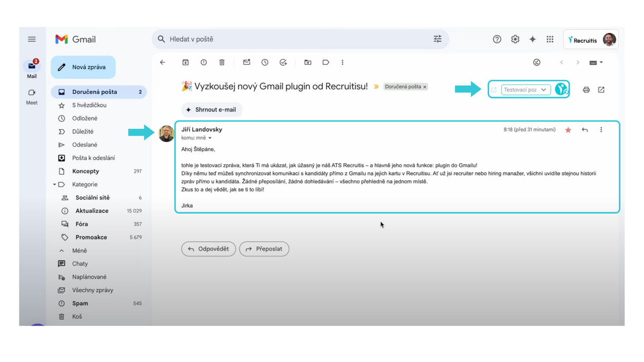Report this message as spam
Viewport: 644px width, 362px height.
tap(203, 62)
